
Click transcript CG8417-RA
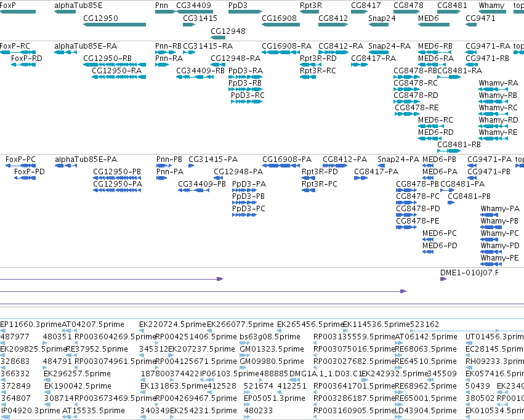(373, 58)
